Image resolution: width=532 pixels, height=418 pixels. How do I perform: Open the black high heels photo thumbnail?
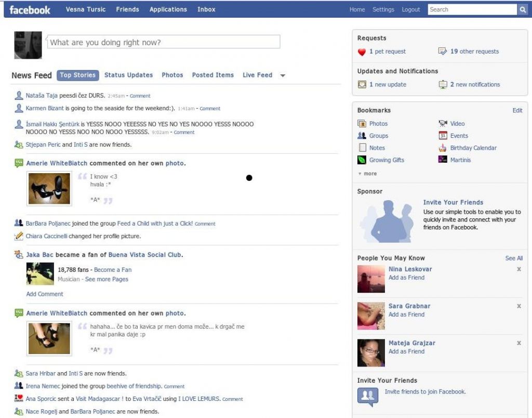tap(49, 188)
